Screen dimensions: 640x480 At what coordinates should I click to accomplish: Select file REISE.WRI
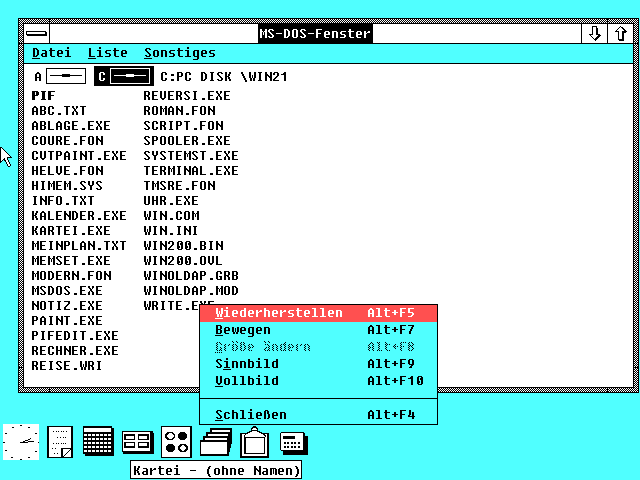(67, 366)
